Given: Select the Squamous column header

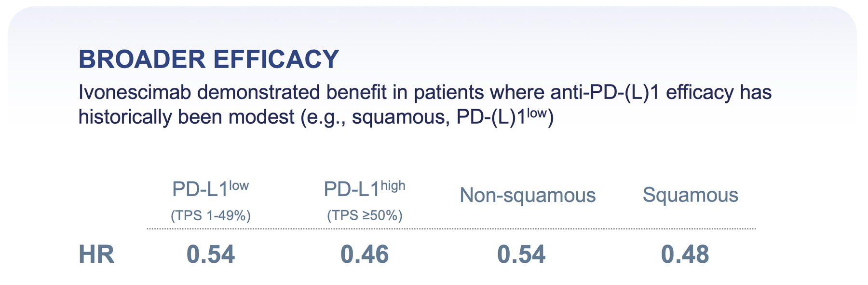Looking at the screenshot, I should click(690, 195).
